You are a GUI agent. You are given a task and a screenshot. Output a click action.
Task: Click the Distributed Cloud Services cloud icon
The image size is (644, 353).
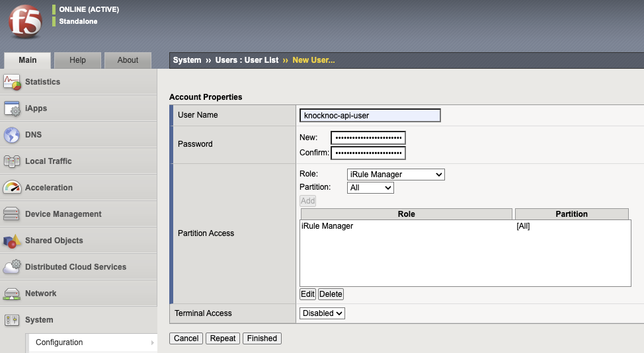12,267
